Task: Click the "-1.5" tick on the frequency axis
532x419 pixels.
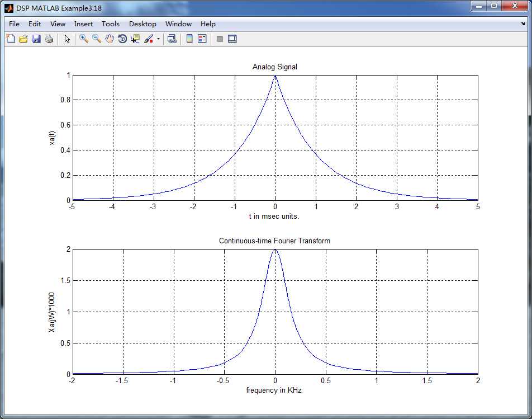Action: click(x=122, y=380)
